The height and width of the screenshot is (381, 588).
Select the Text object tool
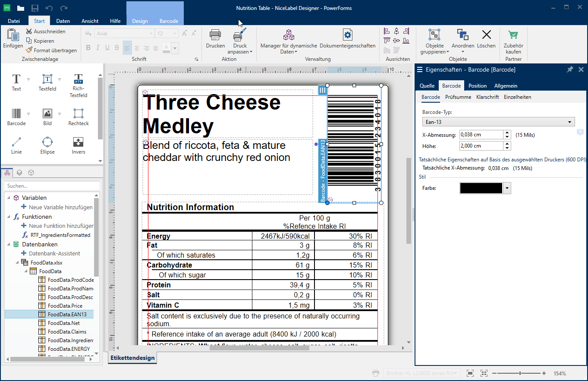pos(16,82)
